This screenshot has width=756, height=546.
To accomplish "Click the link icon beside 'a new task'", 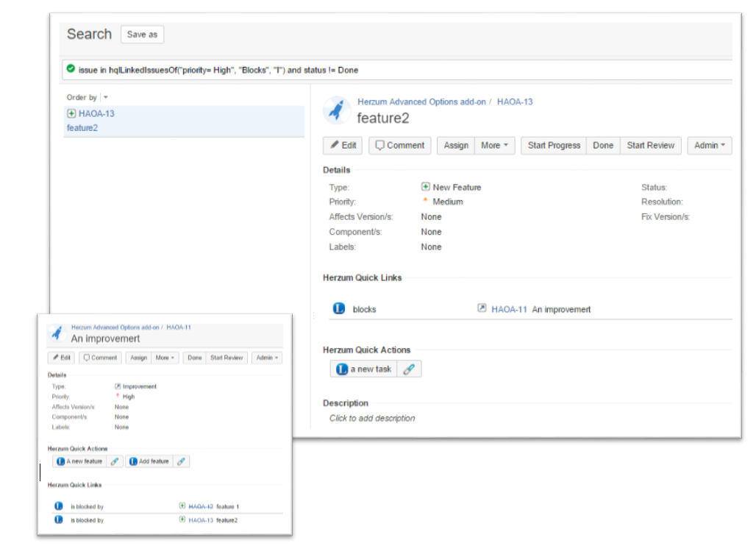I will point(409,369).
